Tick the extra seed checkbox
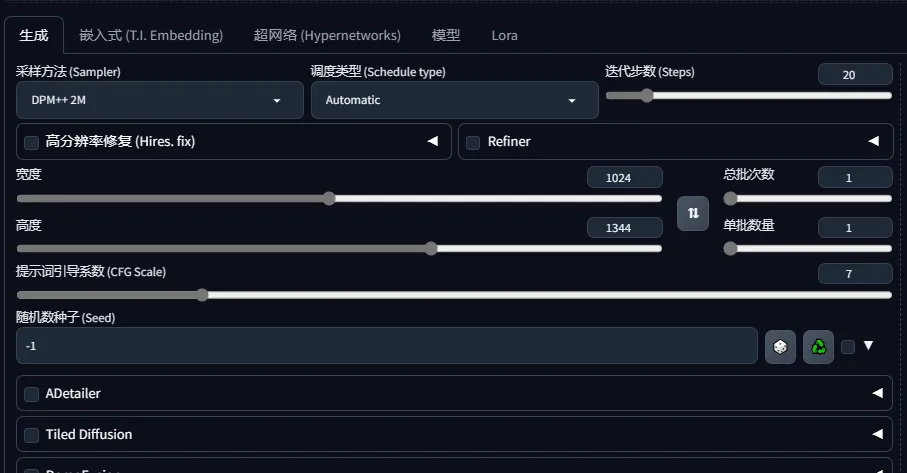 click(x=848, y=346)
